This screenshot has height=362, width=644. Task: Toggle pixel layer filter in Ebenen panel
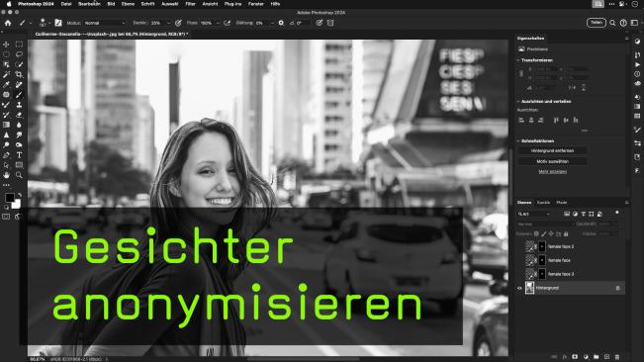(567, 214)
